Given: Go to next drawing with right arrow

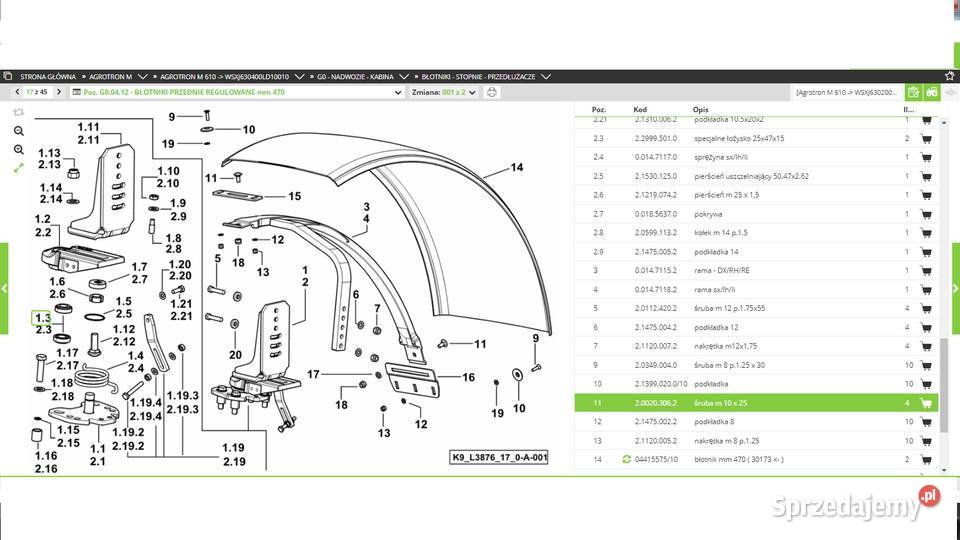Looking at the screenshot, I should point(59,92).
